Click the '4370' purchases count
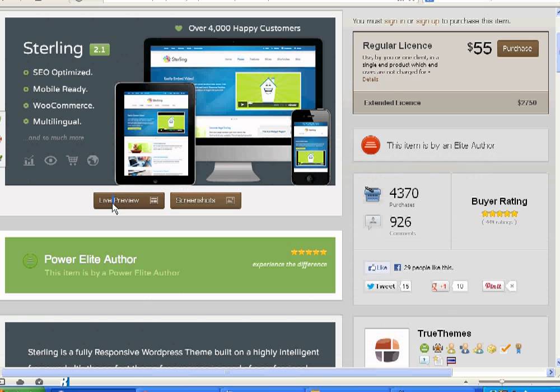The width and height of the screenshot is (560, 392). click(404, 193)
